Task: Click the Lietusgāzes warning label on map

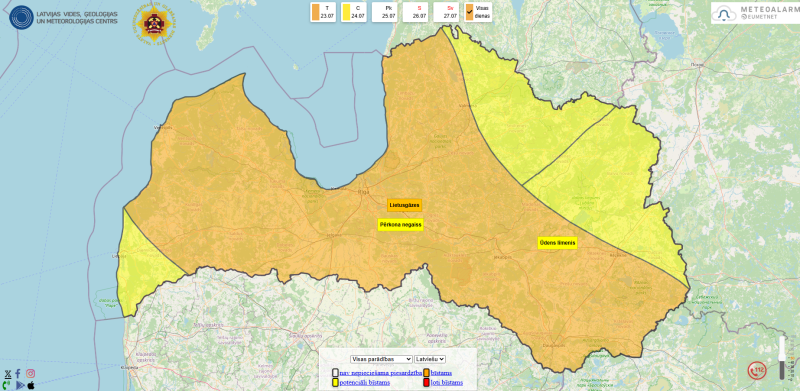Action: pos(405,205)
